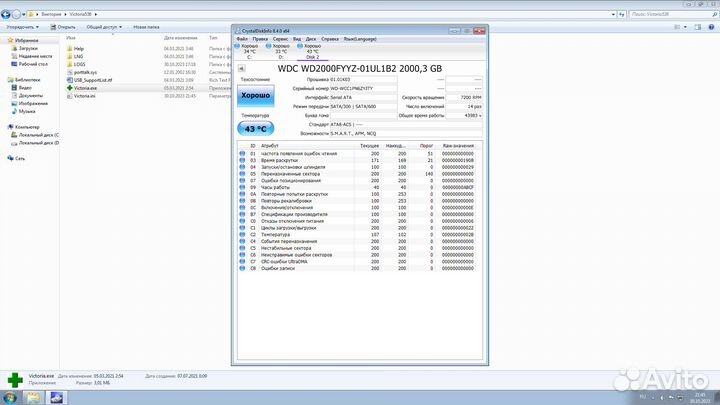The image size is (720, 405).
Task: Click status icon for Ошибки записи row
Action: click(242, 268)
